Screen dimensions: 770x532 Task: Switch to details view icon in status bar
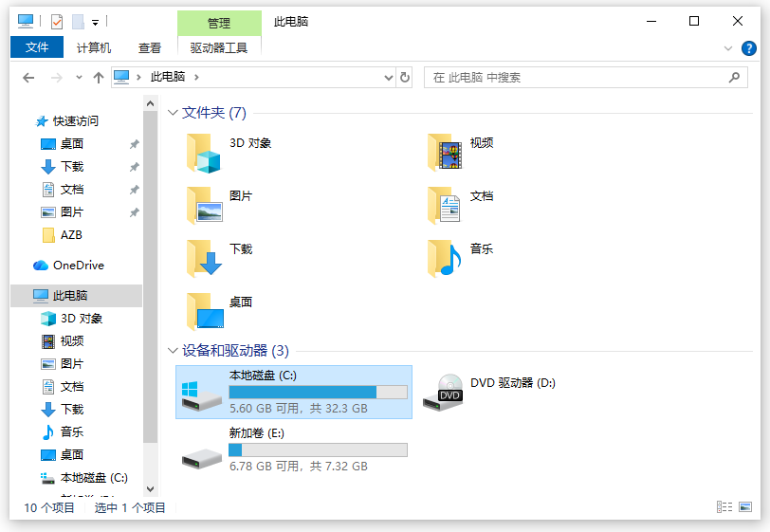tap(724, 506)
